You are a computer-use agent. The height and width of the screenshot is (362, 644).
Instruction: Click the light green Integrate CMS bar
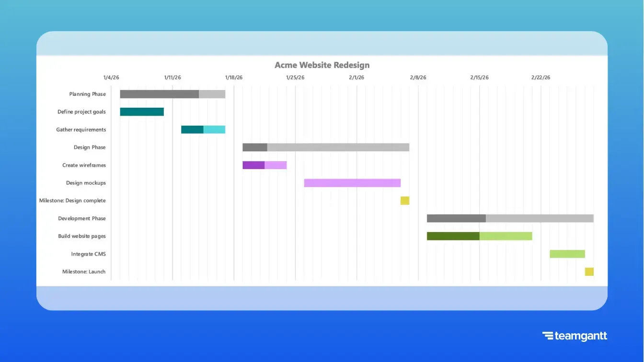click(x=567, y=254)
